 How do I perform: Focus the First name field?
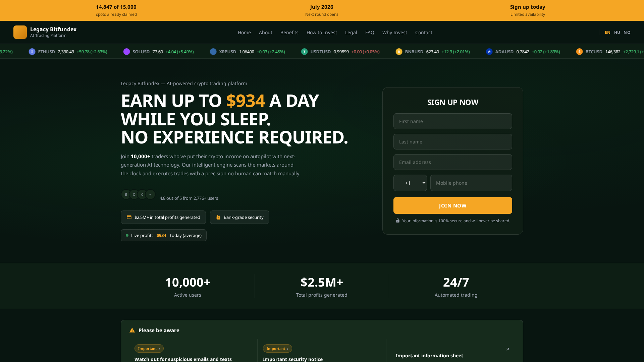pos(453,121)
